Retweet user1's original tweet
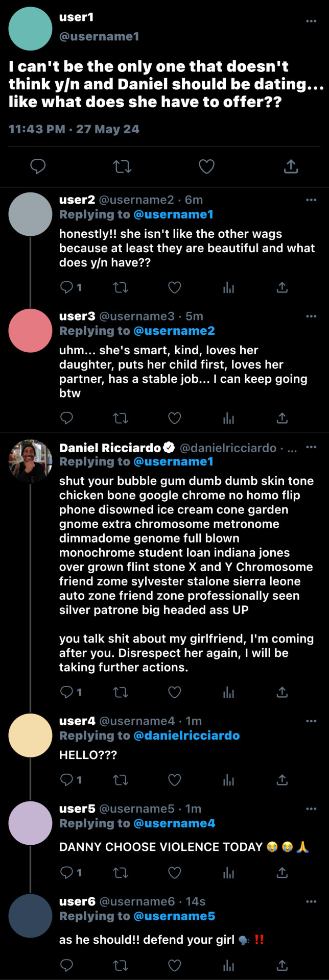329x980 pixels. coord(122,166)
